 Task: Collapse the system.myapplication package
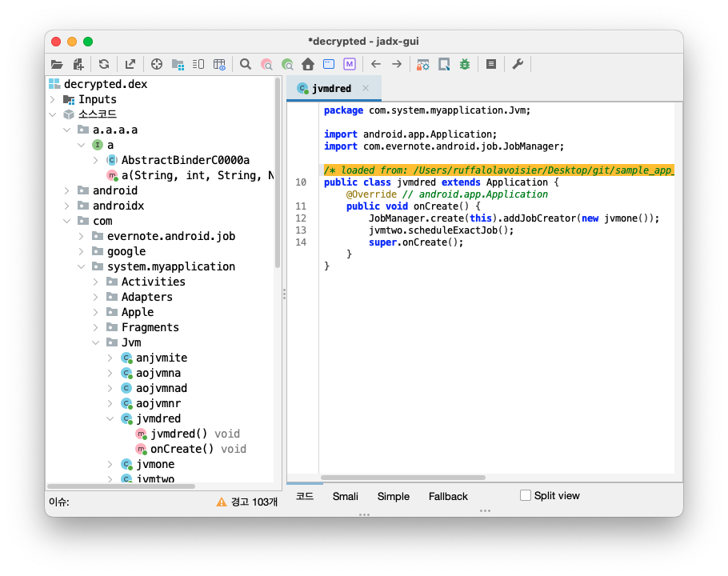(82, 266)
